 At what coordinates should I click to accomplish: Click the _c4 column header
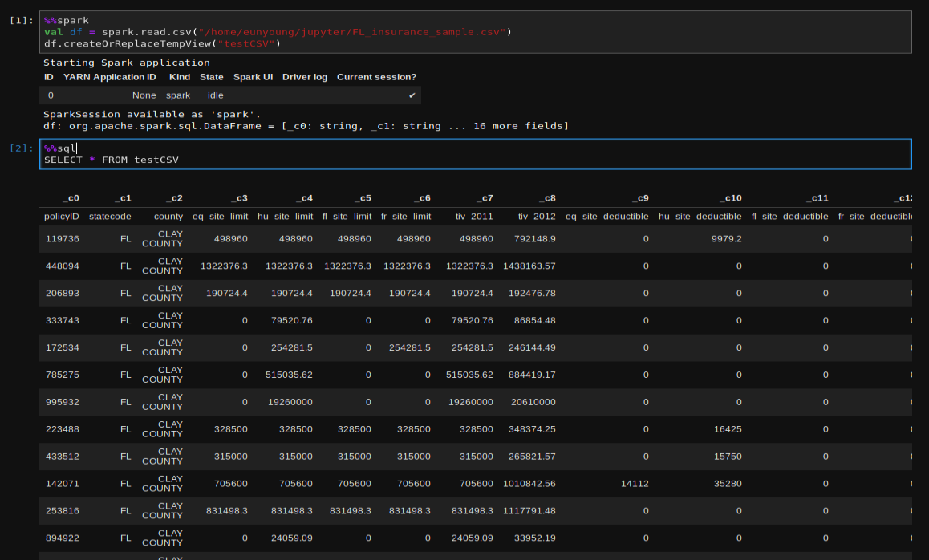coord(305,198)
